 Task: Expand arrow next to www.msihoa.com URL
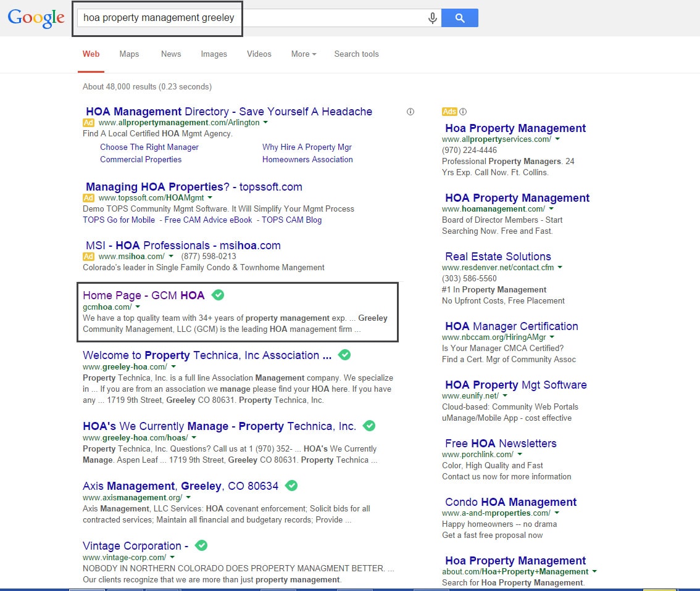click(171, 256)
